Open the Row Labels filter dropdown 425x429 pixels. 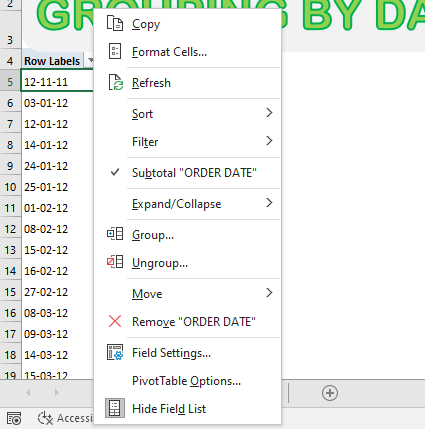pyautogui.click(x=89, y=61)
